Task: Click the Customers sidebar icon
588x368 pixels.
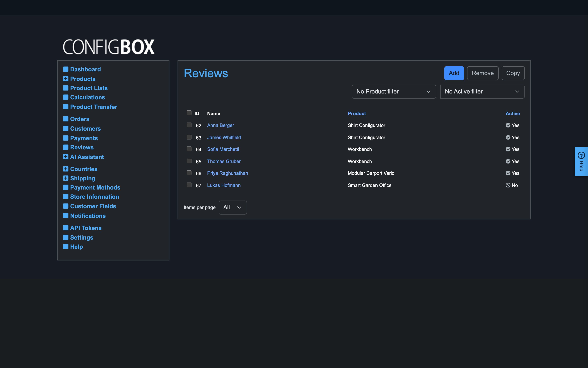Action: (x=66, y=128)
